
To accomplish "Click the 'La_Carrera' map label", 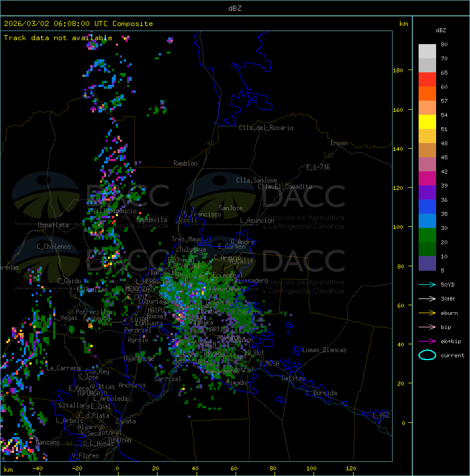I will [x=63, y=368].
